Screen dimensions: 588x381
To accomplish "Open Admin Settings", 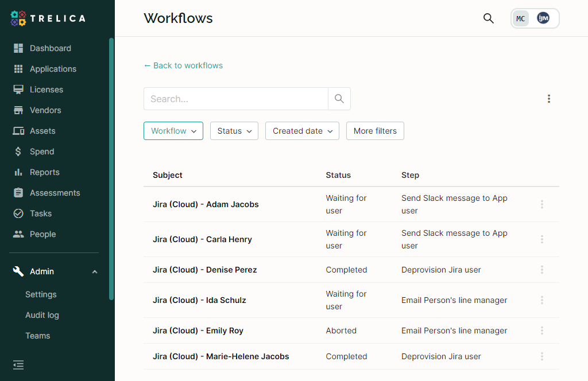I will [41, 294].
